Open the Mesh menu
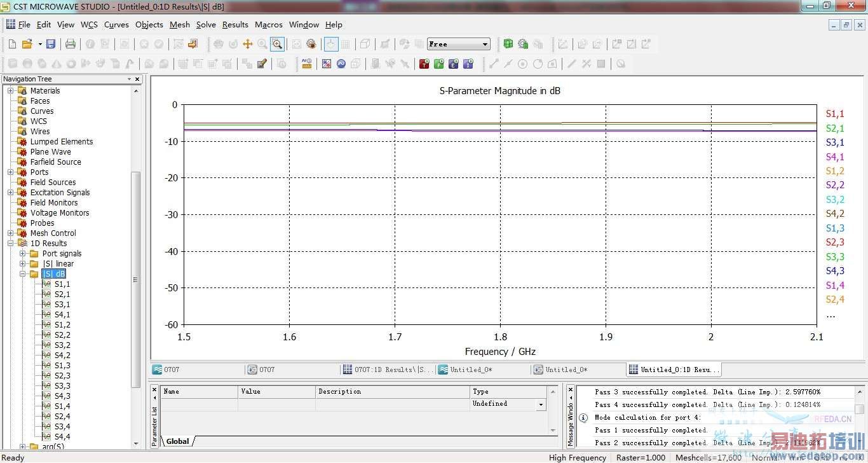Image resolution: width=868 pixels, height=463 pixels. pos(180,25)
